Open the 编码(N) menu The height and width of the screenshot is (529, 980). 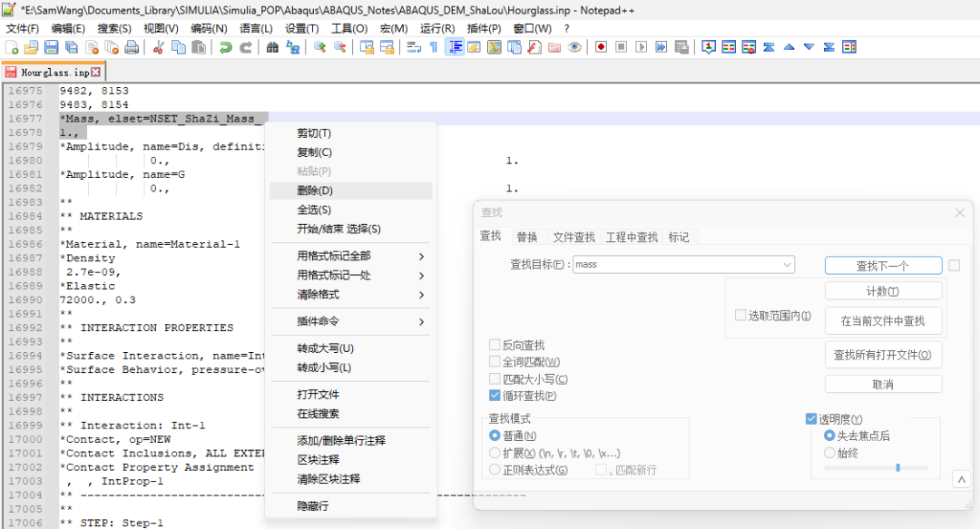pos(209,29)
